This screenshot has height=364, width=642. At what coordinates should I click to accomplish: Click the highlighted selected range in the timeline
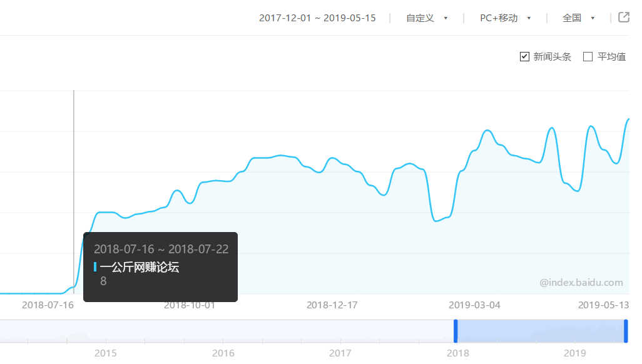pyautogui.click(x=541, y=331)
